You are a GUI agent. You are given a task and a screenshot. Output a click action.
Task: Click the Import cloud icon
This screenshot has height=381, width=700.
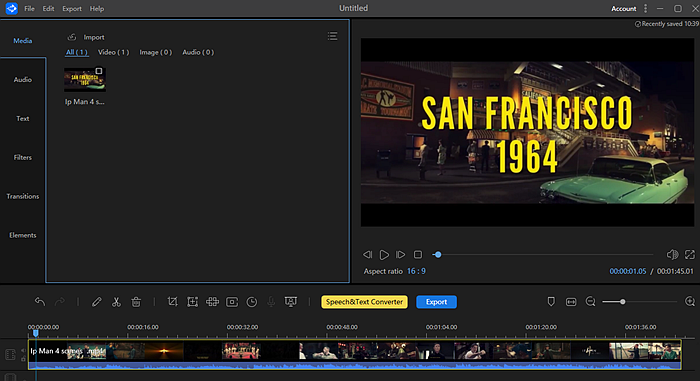(72, 37)
